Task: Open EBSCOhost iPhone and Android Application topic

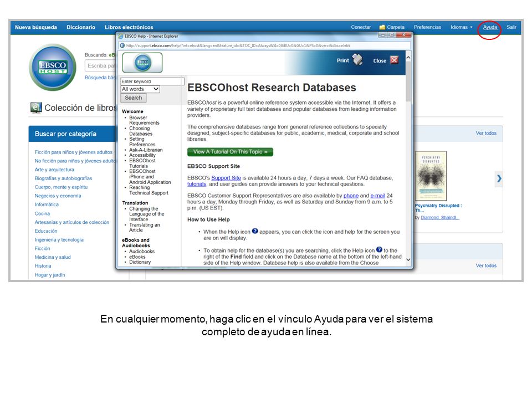Action: pyautogui.click(x=150, y=177)
